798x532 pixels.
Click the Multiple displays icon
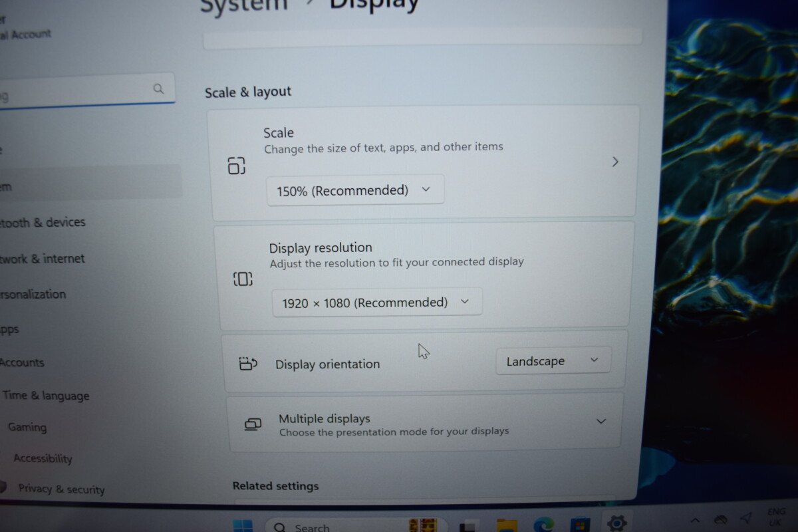coord(253,424)
